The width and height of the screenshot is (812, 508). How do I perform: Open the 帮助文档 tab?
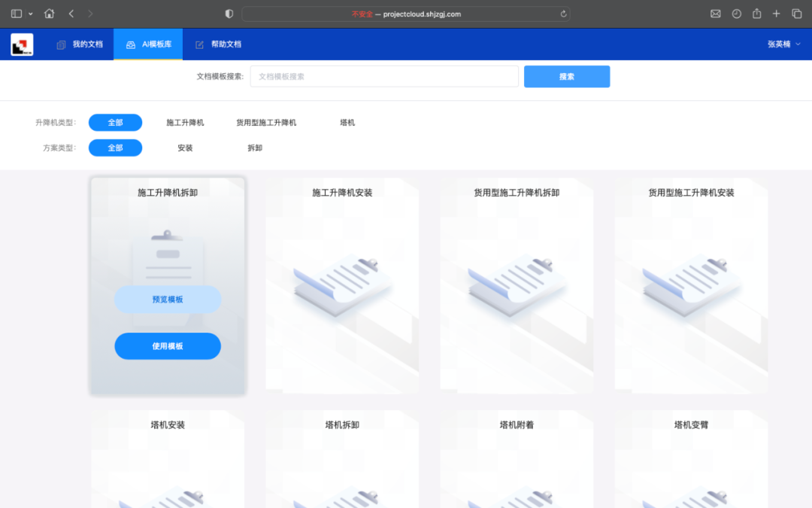218,44
